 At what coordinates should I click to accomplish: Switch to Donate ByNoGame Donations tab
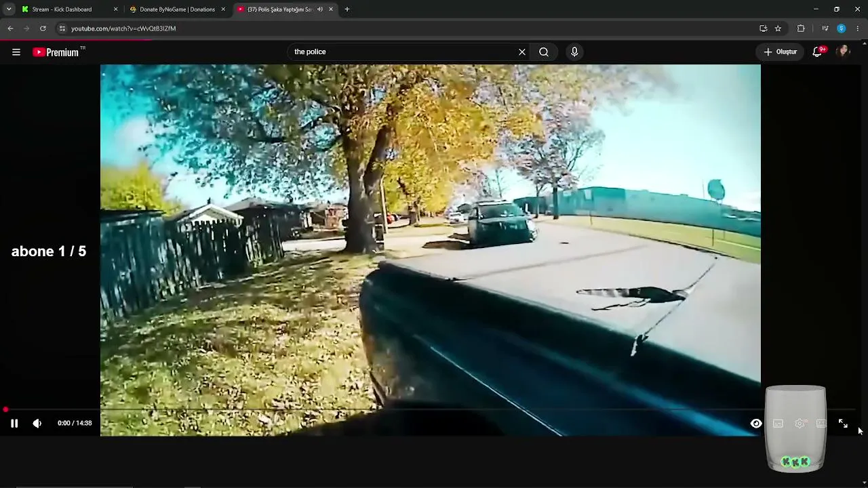point(177,9)
